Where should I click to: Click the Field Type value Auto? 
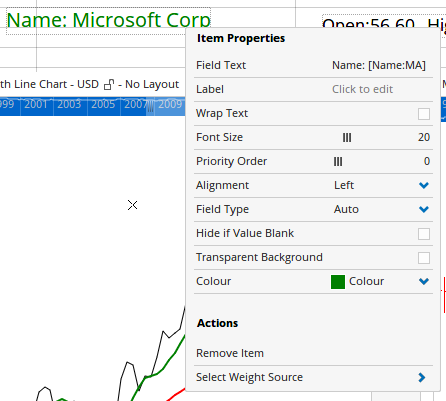pyautogui.click(x=346, y=209)
